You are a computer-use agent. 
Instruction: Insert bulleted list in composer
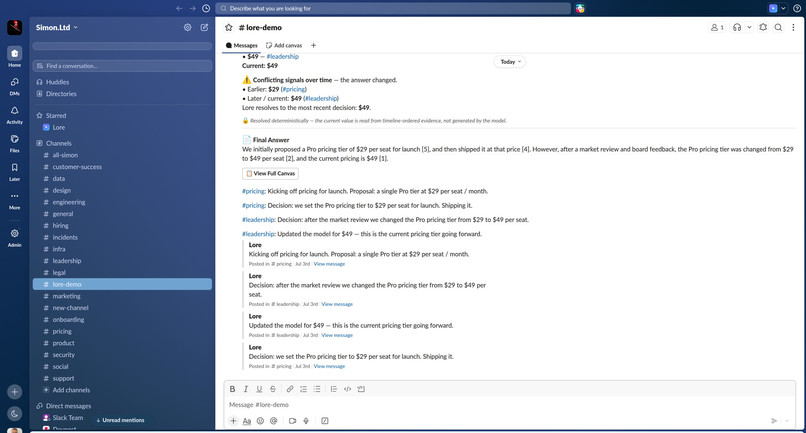(x=317, y=389)
